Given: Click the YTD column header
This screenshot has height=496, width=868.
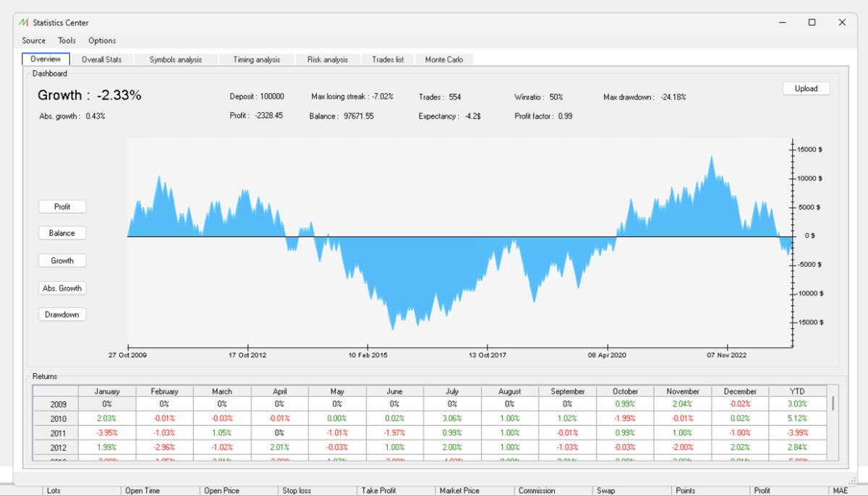Looking at the screenshot, I should pos(797,391).
